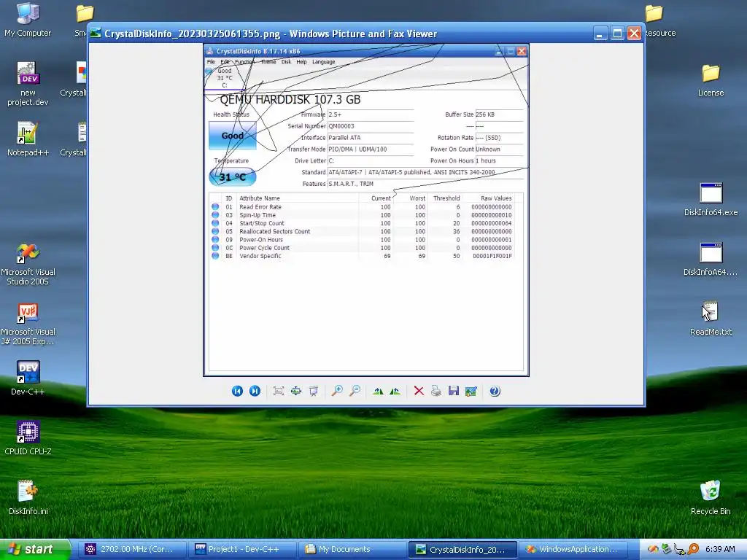Delete the picture using red X icon
This screenshot has width=747, height=560.
[419, 391]
